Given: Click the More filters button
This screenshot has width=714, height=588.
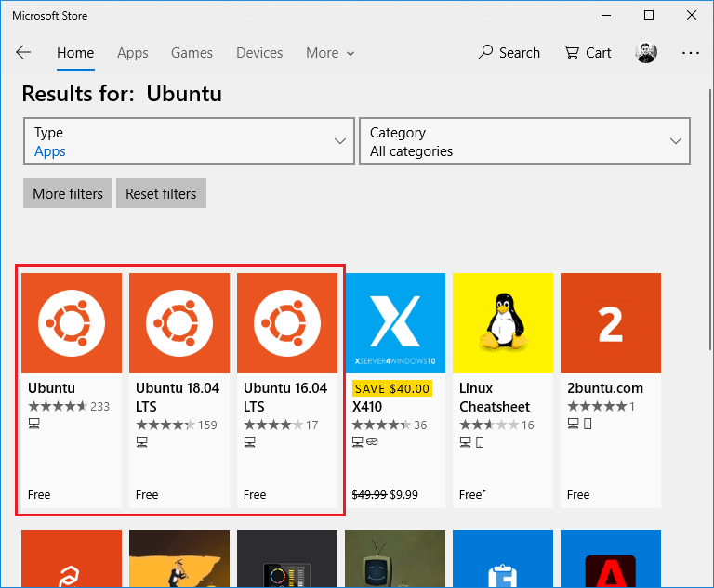Looking at the screenshot, I should 68,193.
